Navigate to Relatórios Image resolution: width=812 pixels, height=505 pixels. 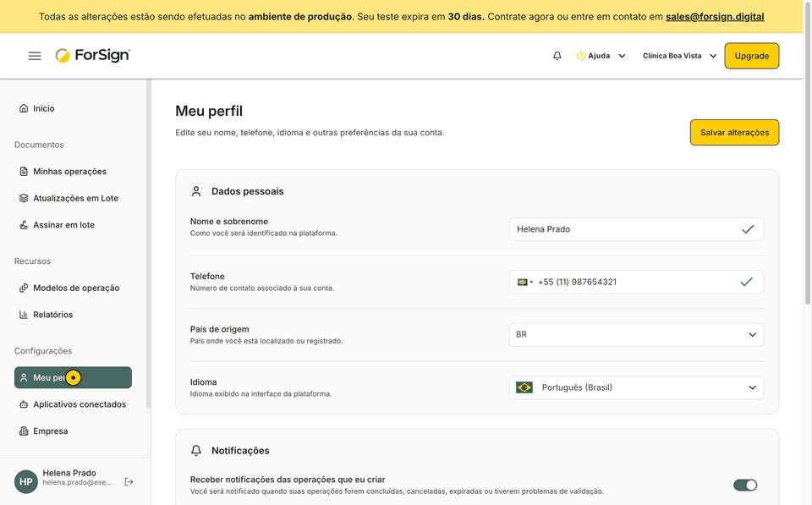point(73,315)
